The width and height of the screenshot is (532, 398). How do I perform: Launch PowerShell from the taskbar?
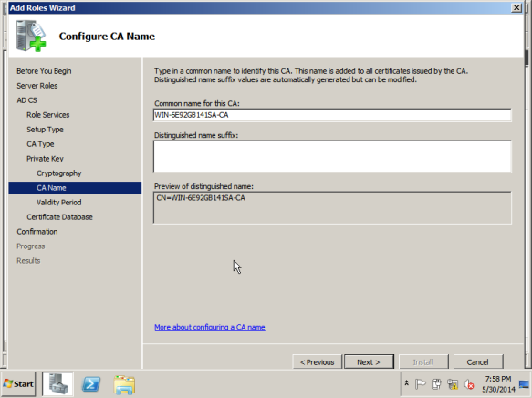(x=91, y=384)
